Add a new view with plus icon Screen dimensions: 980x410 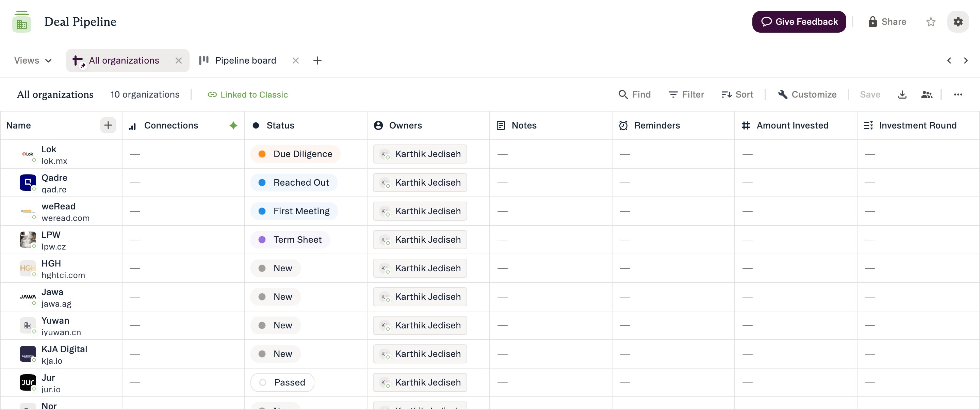pos(317,61)
